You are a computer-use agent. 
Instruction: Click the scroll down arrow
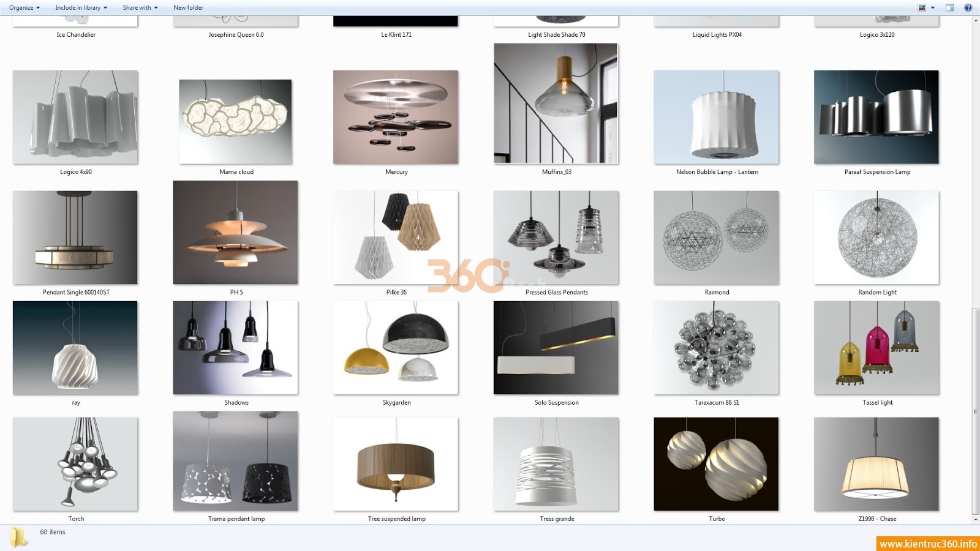pyautogui.click(x=975, y=519)
